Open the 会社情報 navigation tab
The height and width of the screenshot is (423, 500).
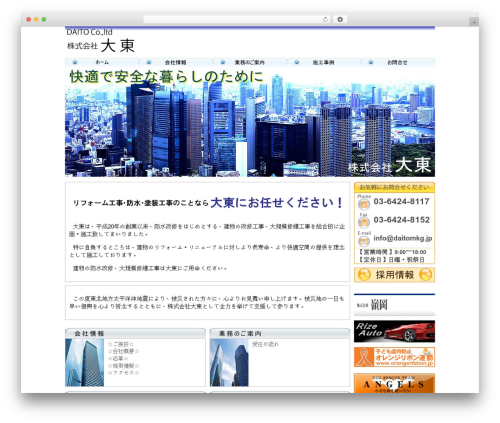tap(176, 62)
